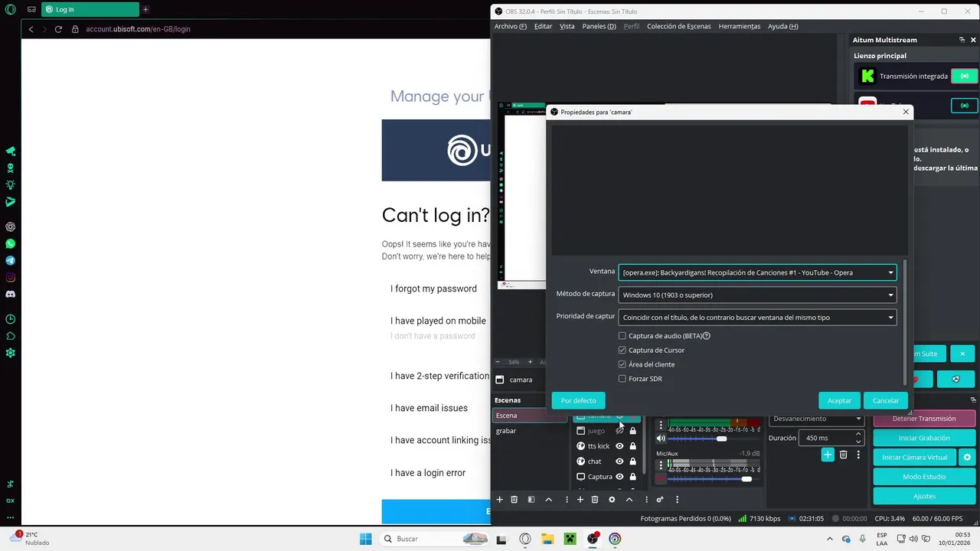Delete the selected scene in Escenas panel
Image resolution: width=980 pixels, height=551 pixels.
514,500
